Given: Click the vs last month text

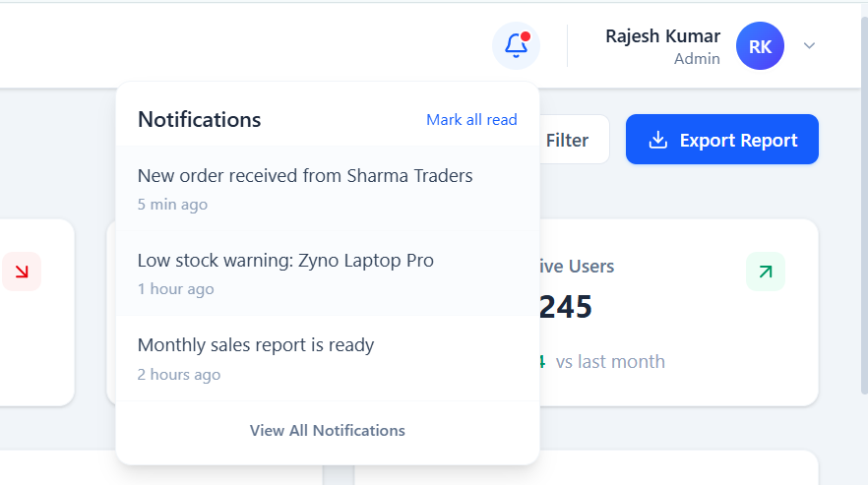Looking at the screenshot, I should [610, 362].
